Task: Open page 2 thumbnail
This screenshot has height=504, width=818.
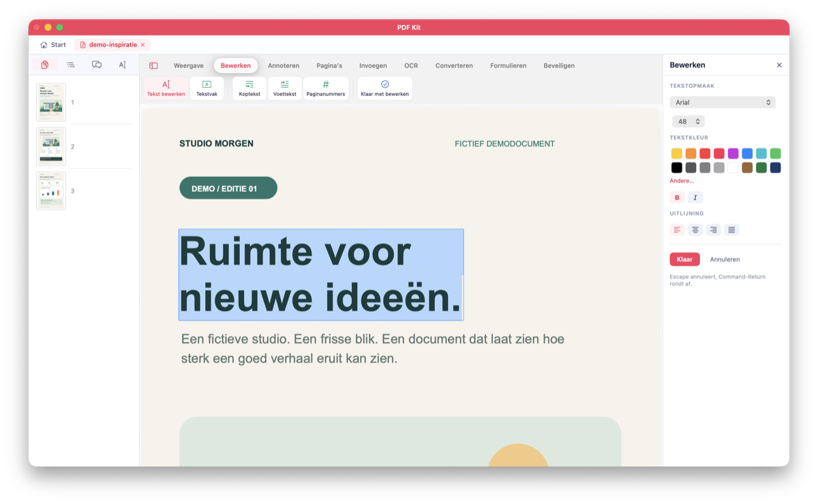Action: pos(51,146)
